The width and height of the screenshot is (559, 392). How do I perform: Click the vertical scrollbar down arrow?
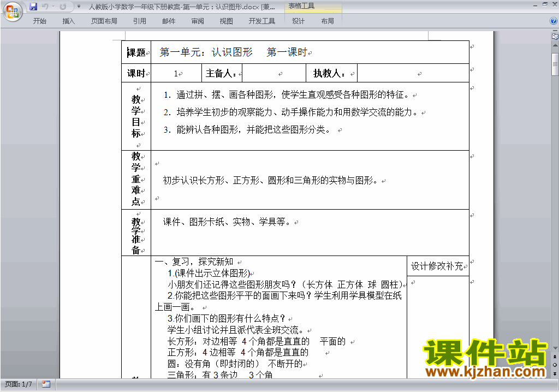[x=555, y=348]
